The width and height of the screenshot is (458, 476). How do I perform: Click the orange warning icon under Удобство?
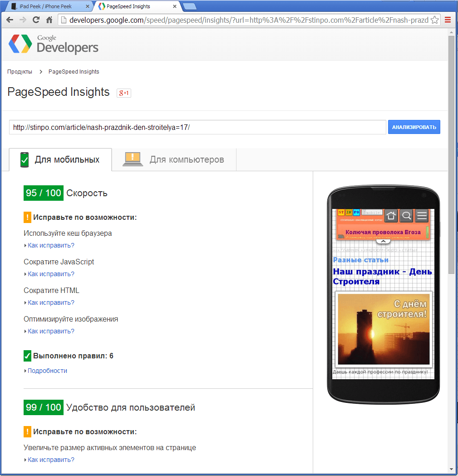point(27,431)
